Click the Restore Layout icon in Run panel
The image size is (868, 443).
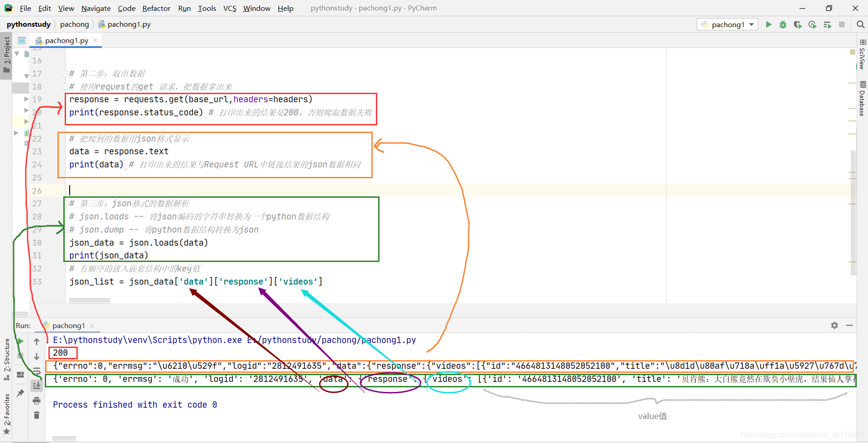[x=20, y=375]
